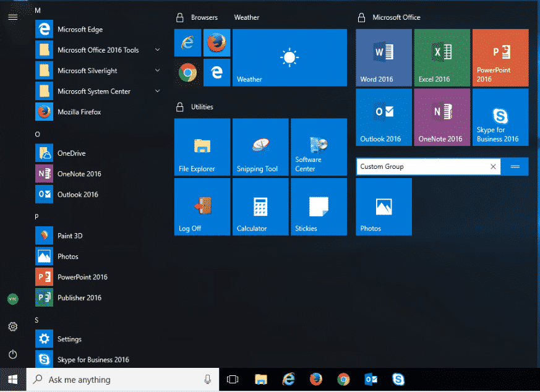Click the search microphone icon
This screenshot has height=392, width=540.
(x=207, y=380)
